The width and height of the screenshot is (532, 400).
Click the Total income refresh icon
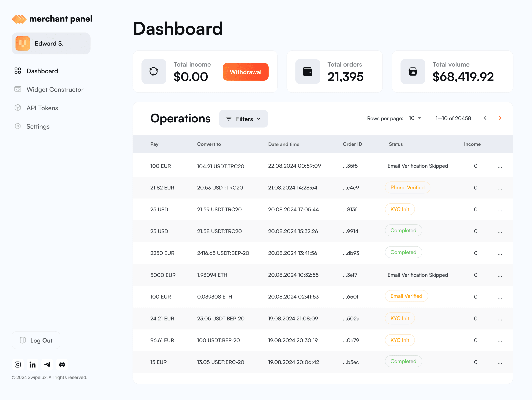click(x=154, y=72)
